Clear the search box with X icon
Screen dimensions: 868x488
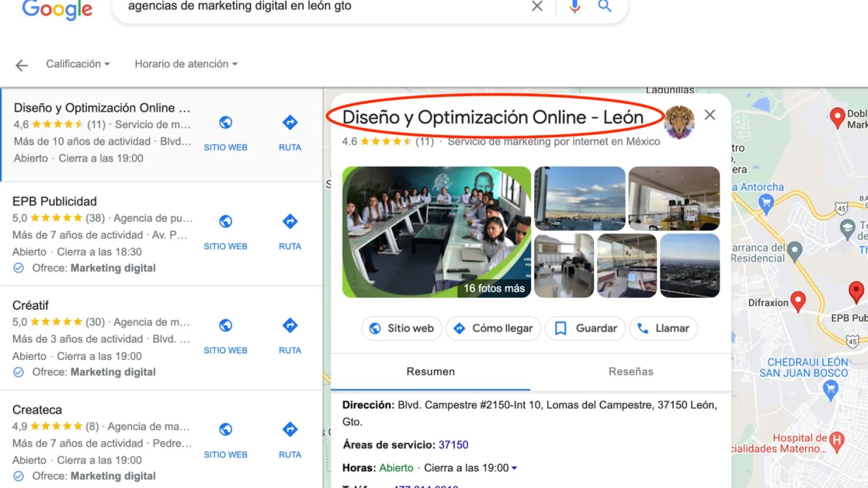click(537, 6)
